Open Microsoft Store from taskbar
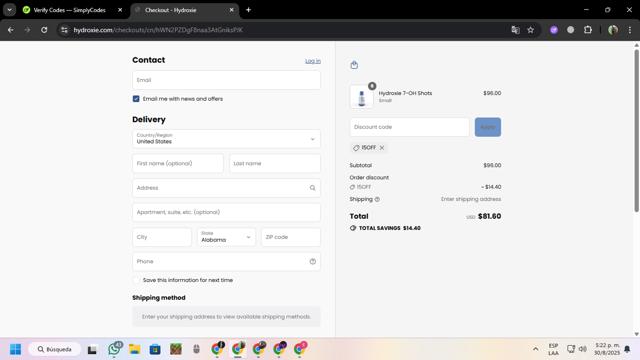 [x=155, y=349]
